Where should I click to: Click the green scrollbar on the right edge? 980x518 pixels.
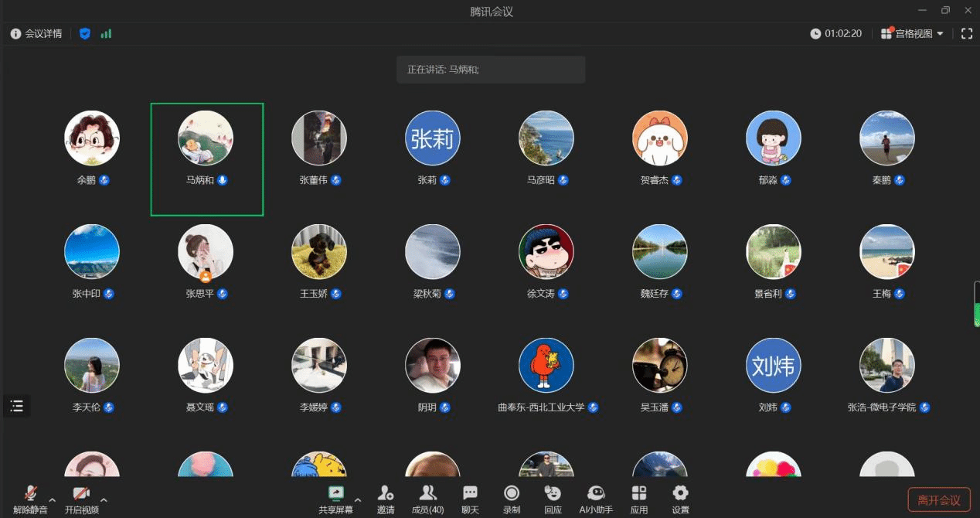click(976, 305)
